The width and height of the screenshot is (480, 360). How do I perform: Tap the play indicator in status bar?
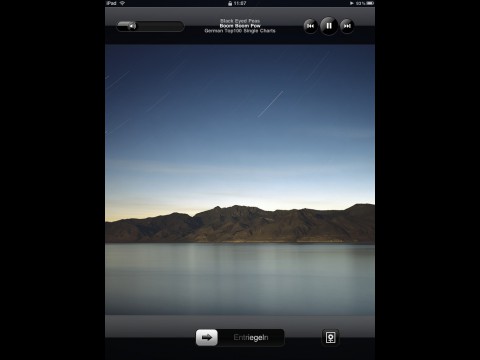click(351, 3)
